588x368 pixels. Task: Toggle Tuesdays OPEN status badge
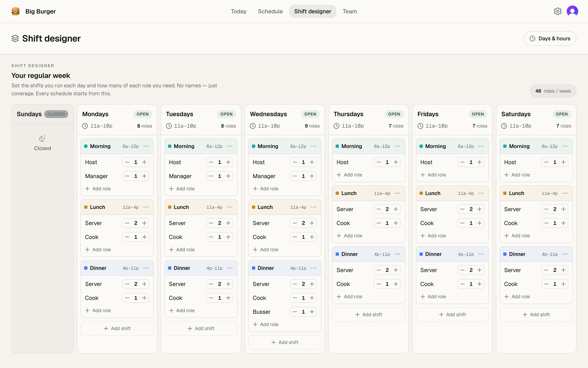(226, 114)
